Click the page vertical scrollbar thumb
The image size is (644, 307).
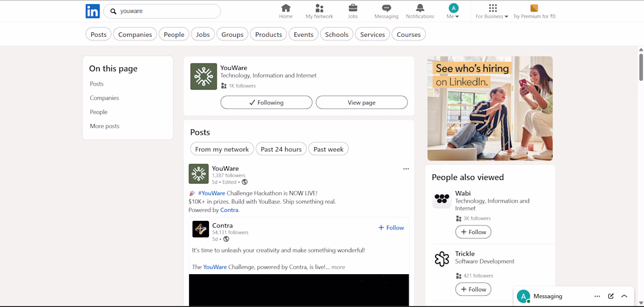click(641, 67)
